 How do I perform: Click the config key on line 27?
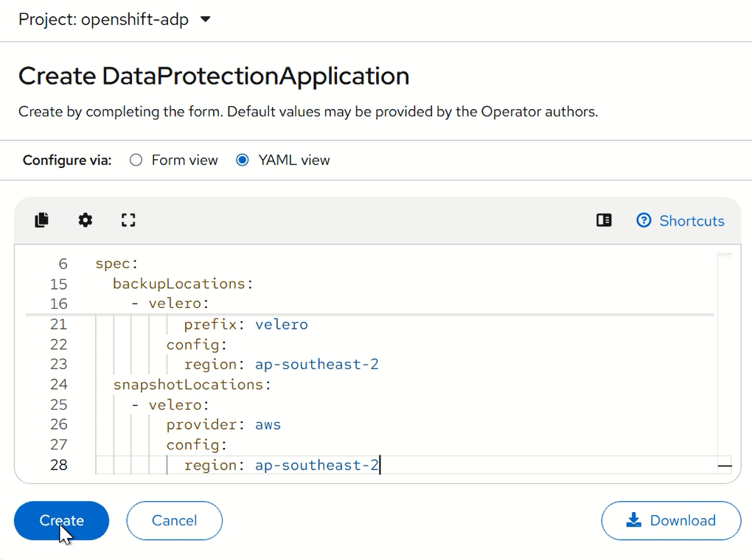point(193,444)
